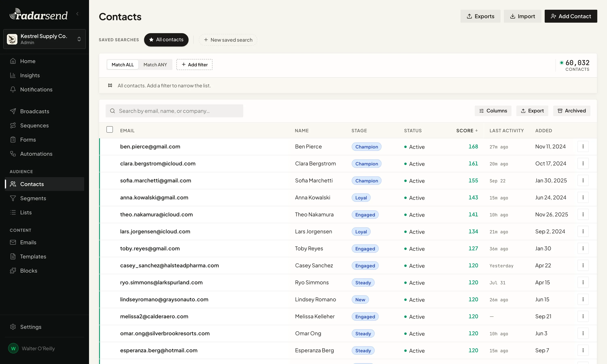This screenshot has height=364, width=607.
Task: View Archived contacts
Action: pyautogui.click(x=572, y=111)
